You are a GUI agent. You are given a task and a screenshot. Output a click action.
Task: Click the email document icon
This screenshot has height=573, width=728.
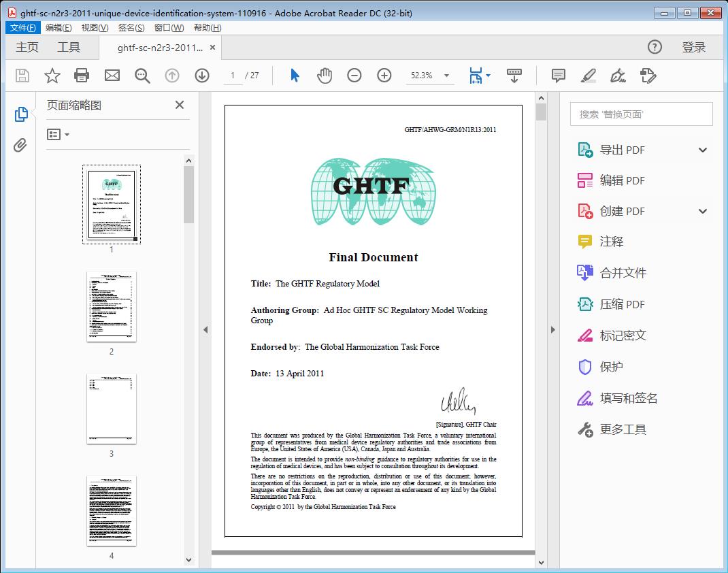(112, 76)
